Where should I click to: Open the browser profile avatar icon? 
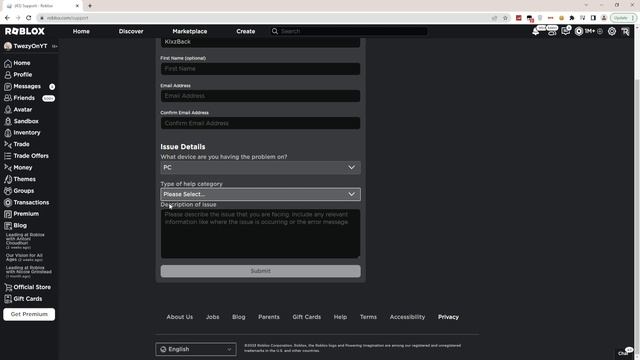click(604, 18)
